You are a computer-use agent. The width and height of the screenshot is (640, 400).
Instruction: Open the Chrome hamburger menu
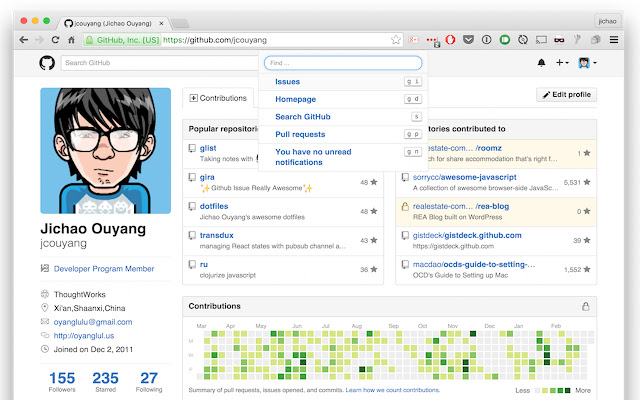(613, 40)
